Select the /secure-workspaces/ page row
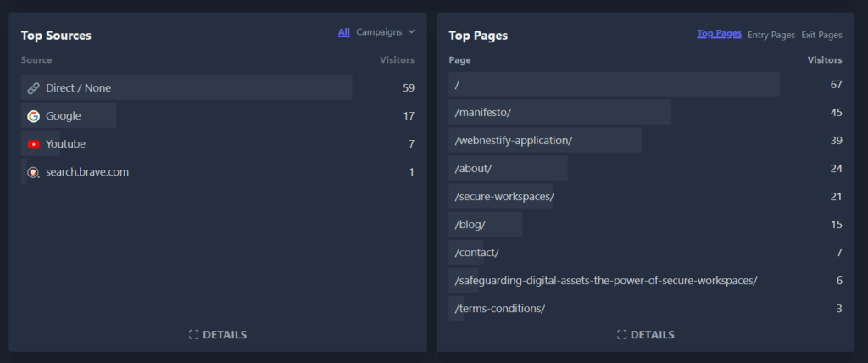Screen dimensions: 868x363 click(x=504, y=197)
